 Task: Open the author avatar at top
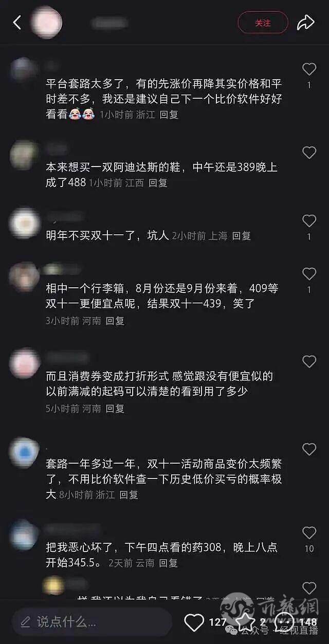pos(46,23)
